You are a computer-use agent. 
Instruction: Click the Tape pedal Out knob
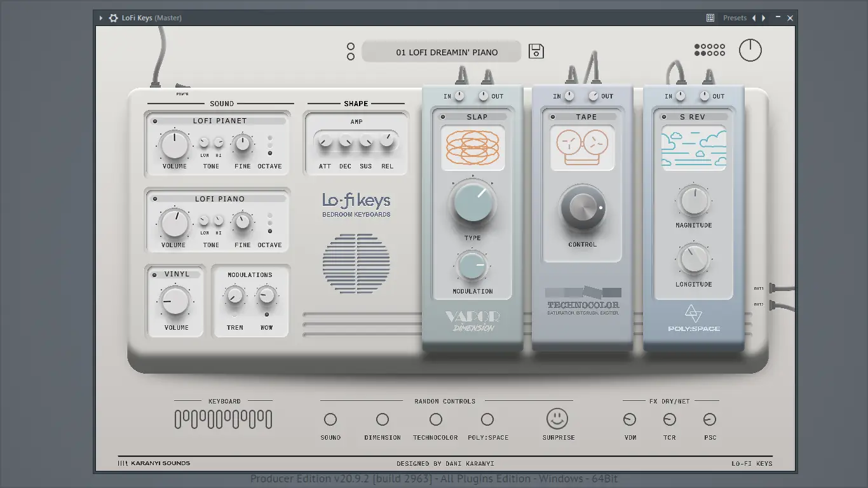tap(593, 96)
